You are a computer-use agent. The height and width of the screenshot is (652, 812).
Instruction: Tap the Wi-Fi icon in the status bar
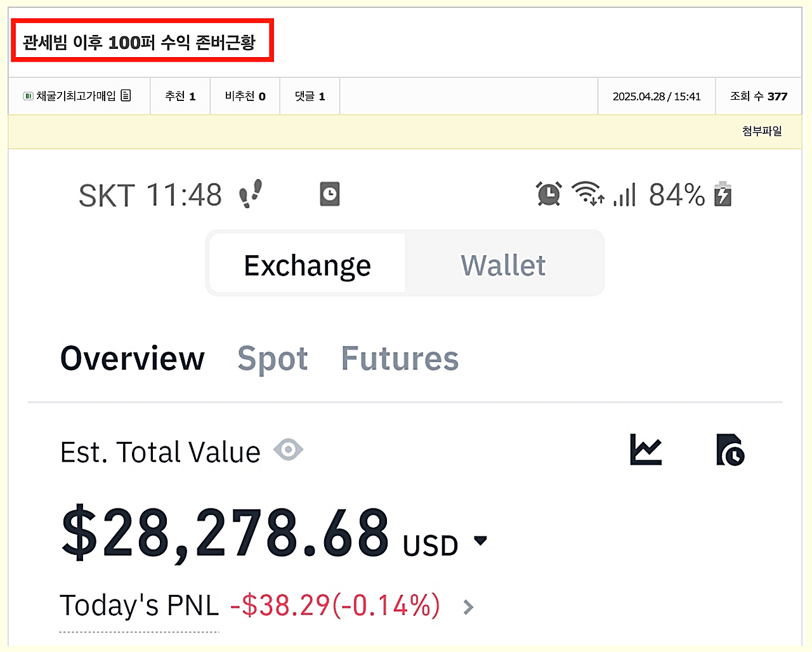point(587,193)
